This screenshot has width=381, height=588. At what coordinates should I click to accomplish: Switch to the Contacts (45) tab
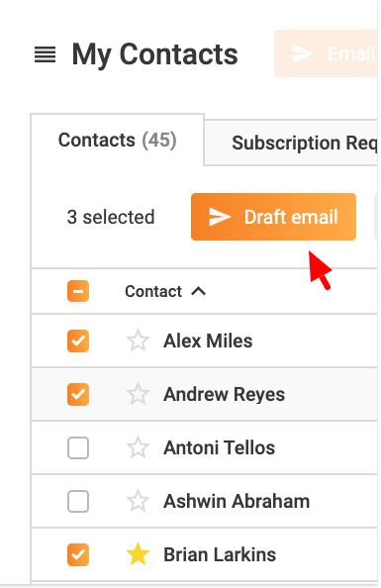tap(118, 140)
